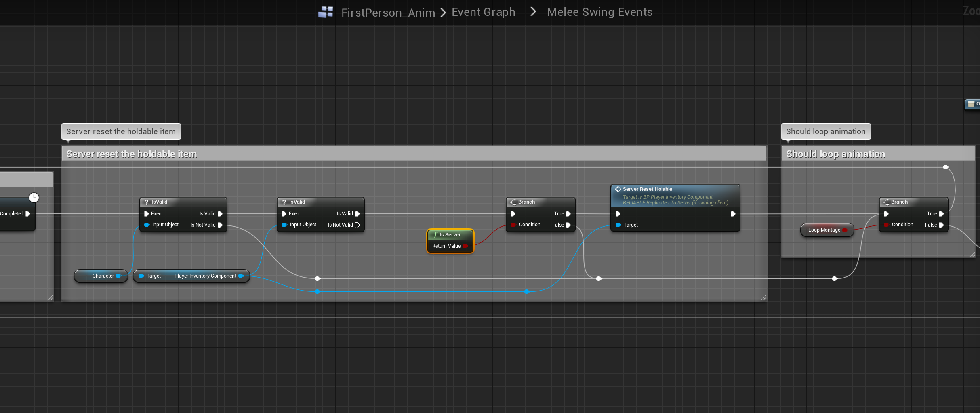980x413 pixels.
Task: Click the branch icon on the Branch node fed by Is Server
Action: coord(513,202)
